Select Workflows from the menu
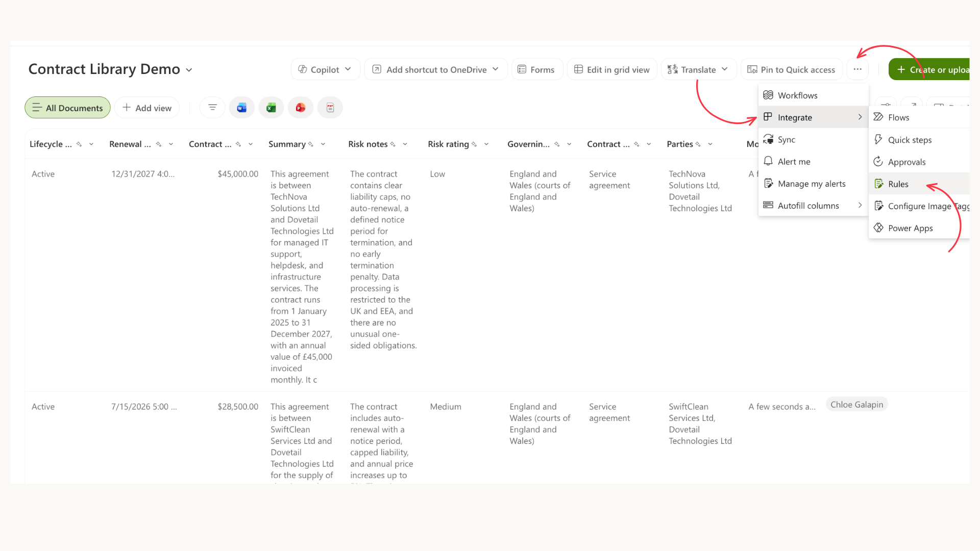Image resolution: width=980 pixels, height=551 pixels. click(x=813, y=95)
